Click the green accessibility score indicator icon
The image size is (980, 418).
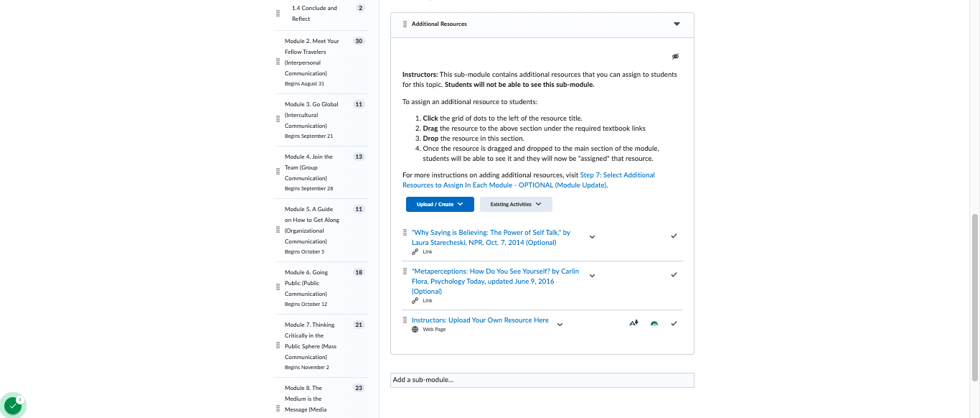pos(654,324)
